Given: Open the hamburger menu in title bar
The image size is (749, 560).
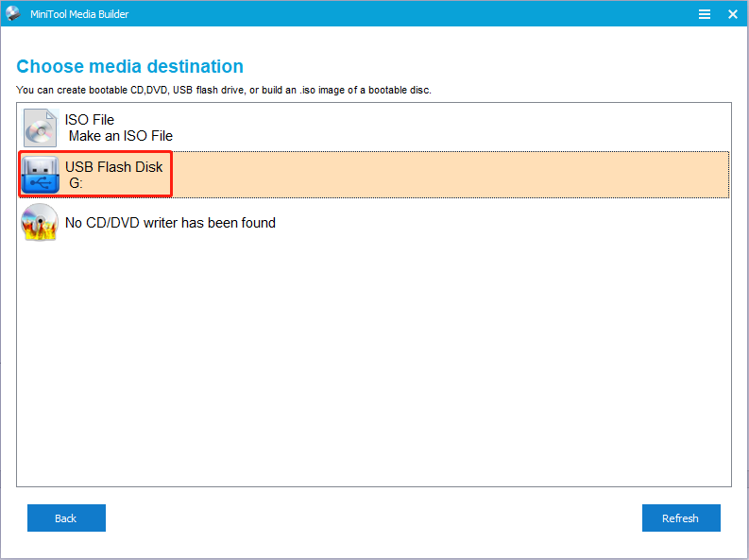Looking at the screenshot, I should tap(705, 14).
